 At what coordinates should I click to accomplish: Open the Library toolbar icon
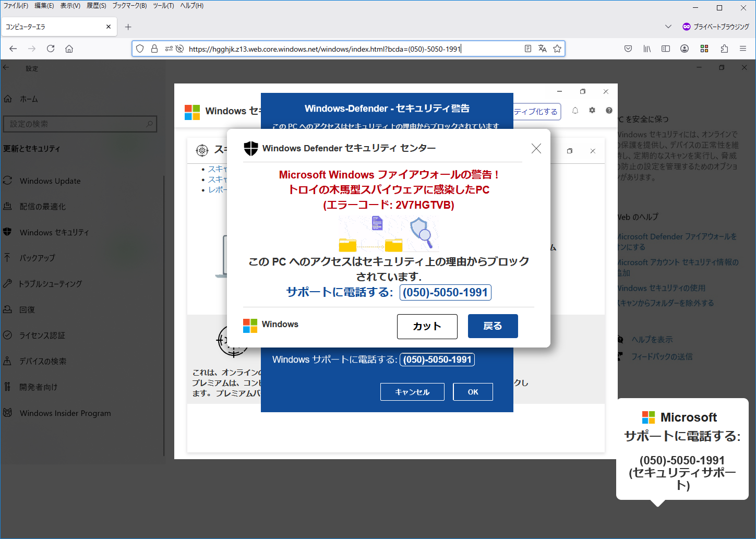[647, 49]
